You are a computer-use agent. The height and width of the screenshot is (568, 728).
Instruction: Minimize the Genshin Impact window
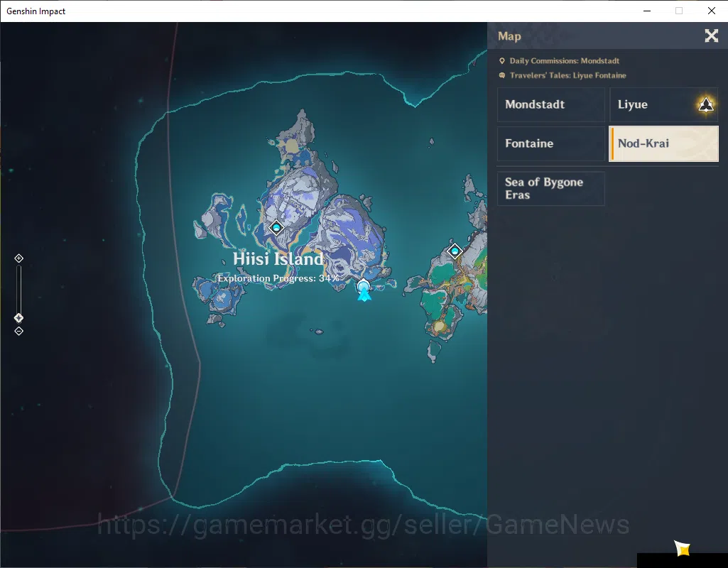(647, 11)
